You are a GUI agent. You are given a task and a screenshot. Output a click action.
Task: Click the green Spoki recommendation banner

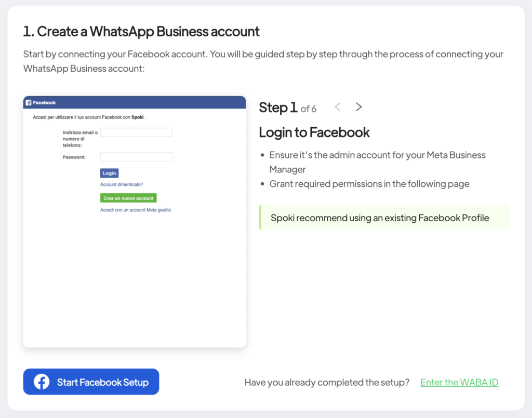click(x=383, y=218)
